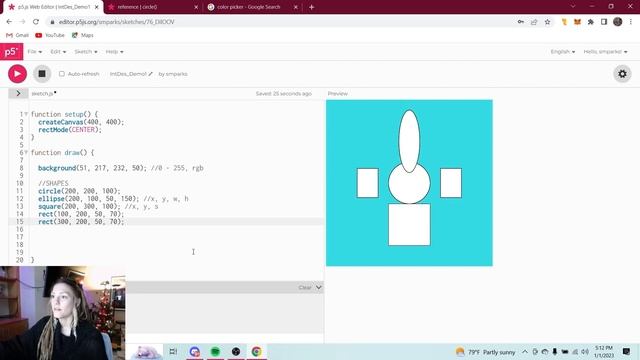Open the weather widget showing Partly sunny
The image size is (640, 360).
485,352
